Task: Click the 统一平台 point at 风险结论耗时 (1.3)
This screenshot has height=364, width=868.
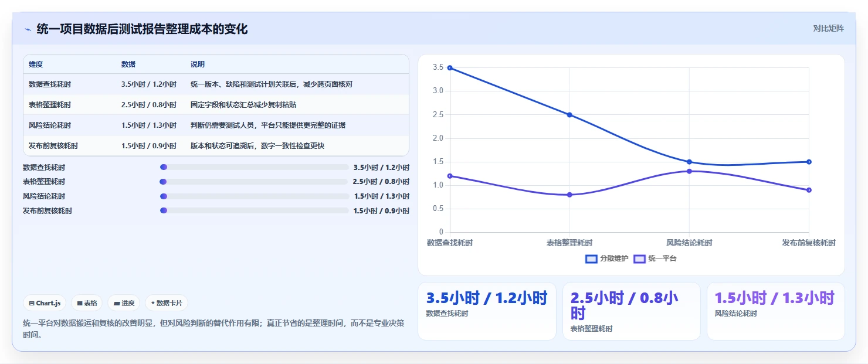Action: 689,171
